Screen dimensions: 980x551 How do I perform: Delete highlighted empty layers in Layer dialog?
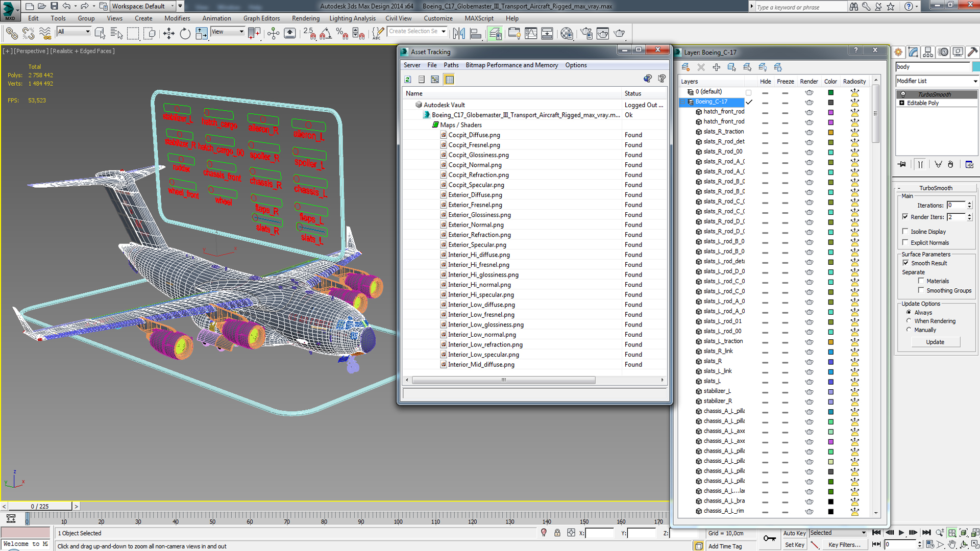tap(701, 67)
